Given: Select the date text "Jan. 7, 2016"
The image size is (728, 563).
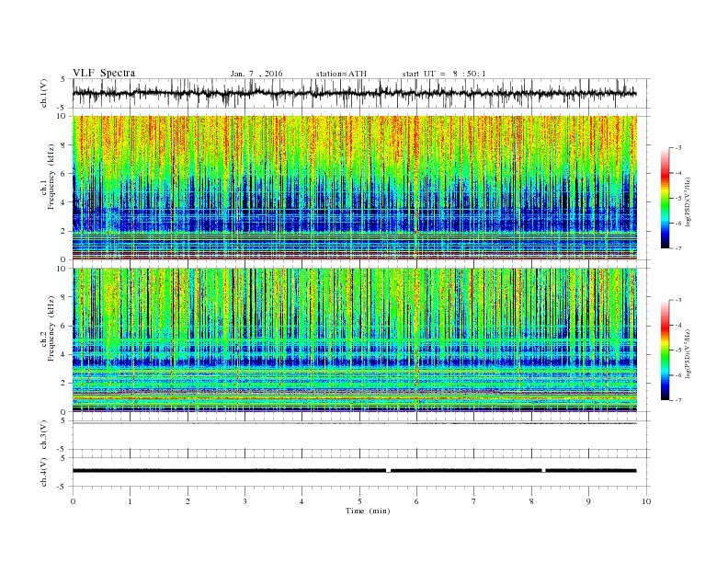Looking at the screenshot, I should [256, 74].
